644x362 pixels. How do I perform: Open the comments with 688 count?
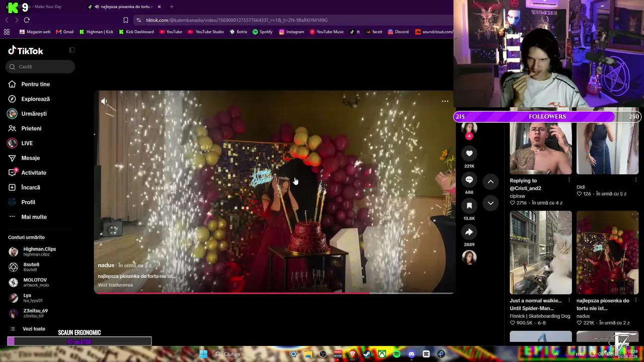(469, 179)
